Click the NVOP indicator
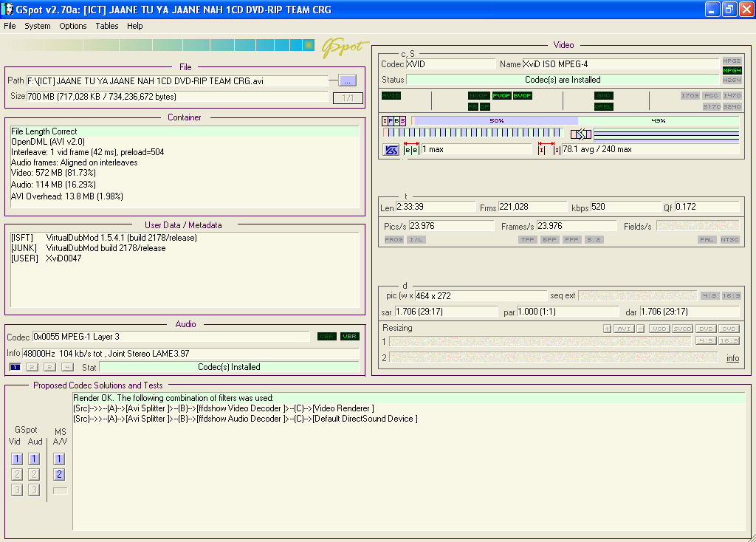The height and width of the screenshot is (542, 756). 478,95
